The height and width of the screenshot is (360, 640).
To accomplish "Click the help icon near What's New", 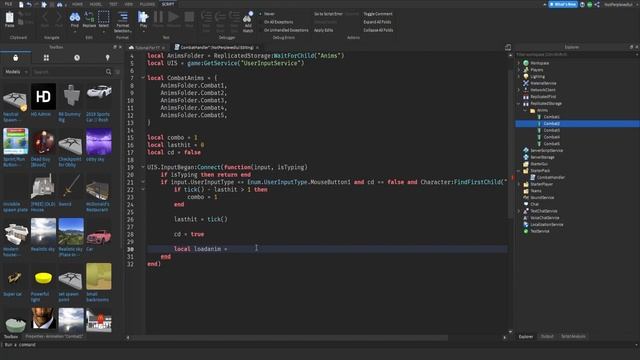I will 582,4.
